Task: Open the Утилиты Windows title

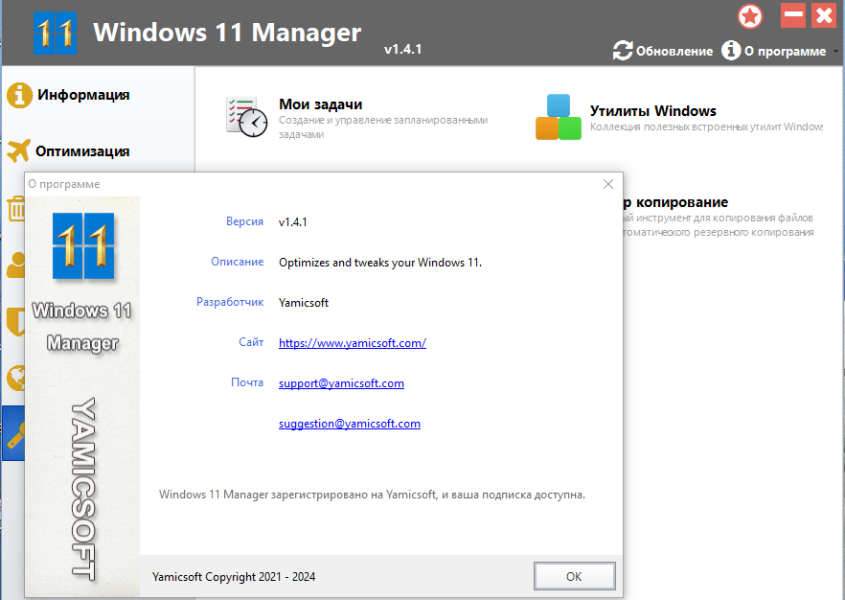Action: (x=653, y=111)
